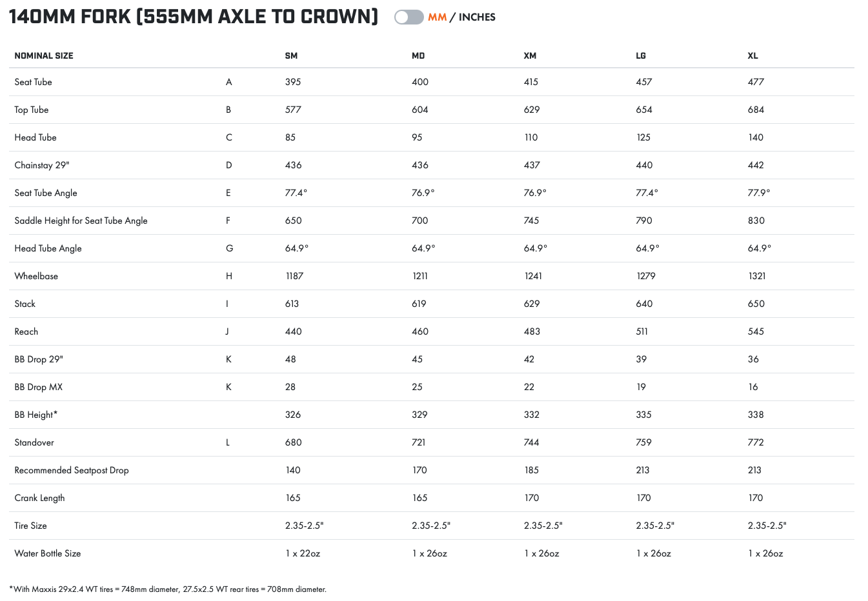Click the Maxxis tire diameter footnote
868x601 pixels.
click(168, 589)
